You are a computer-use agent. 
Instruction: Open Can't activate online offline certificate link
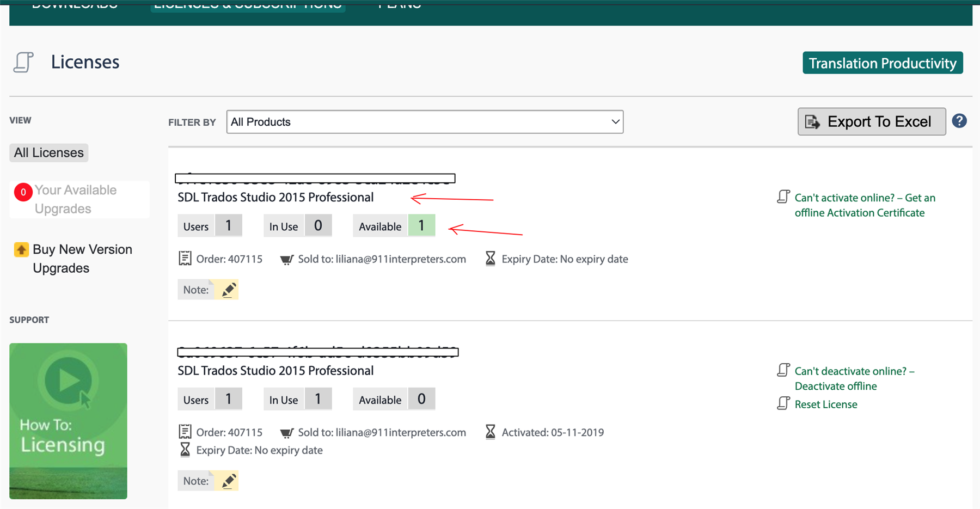[x=865, y=205]
